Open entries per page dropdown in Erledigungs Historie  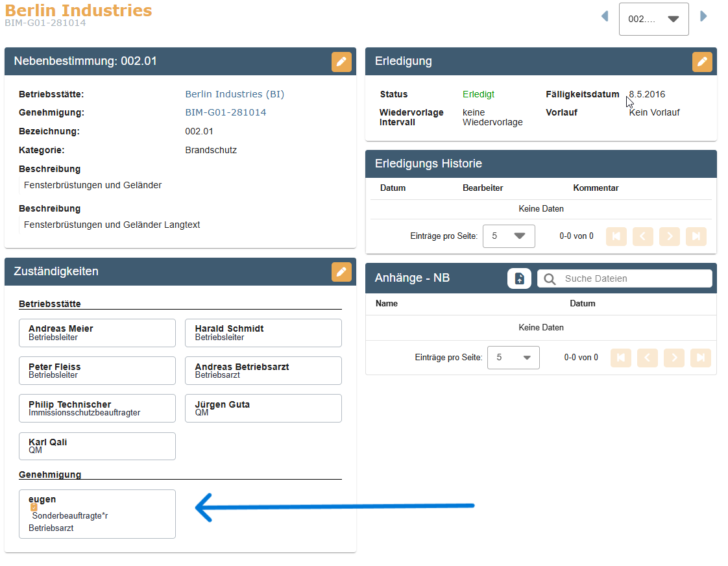coord(508,236)
